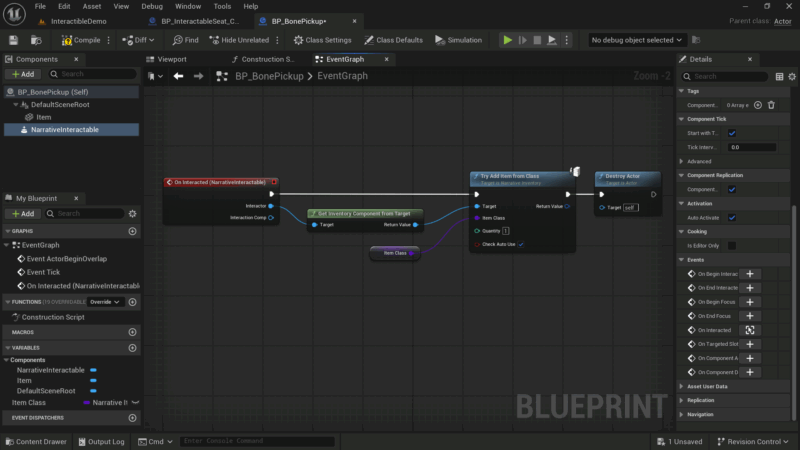Open the Diff dropdown
Image resolution: width=800 pixels, height=450 pixels.
click(138, 40)
